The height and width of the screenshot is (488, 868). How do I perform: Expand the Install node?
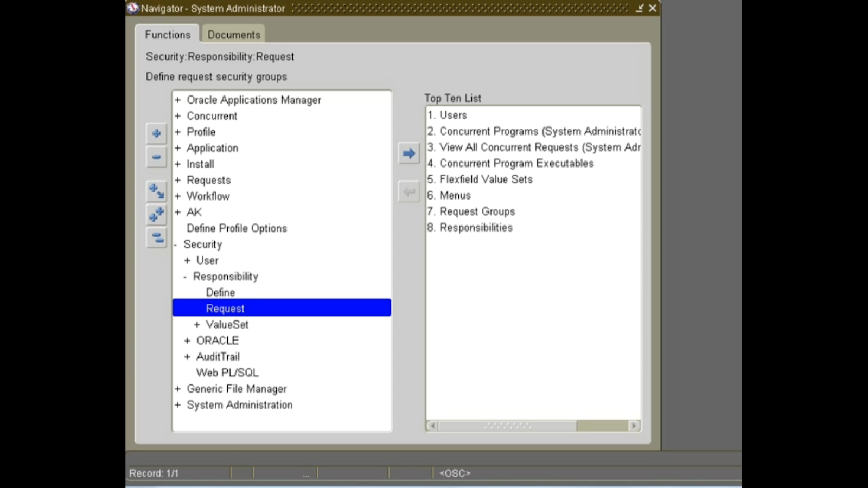tap(177, 164)
